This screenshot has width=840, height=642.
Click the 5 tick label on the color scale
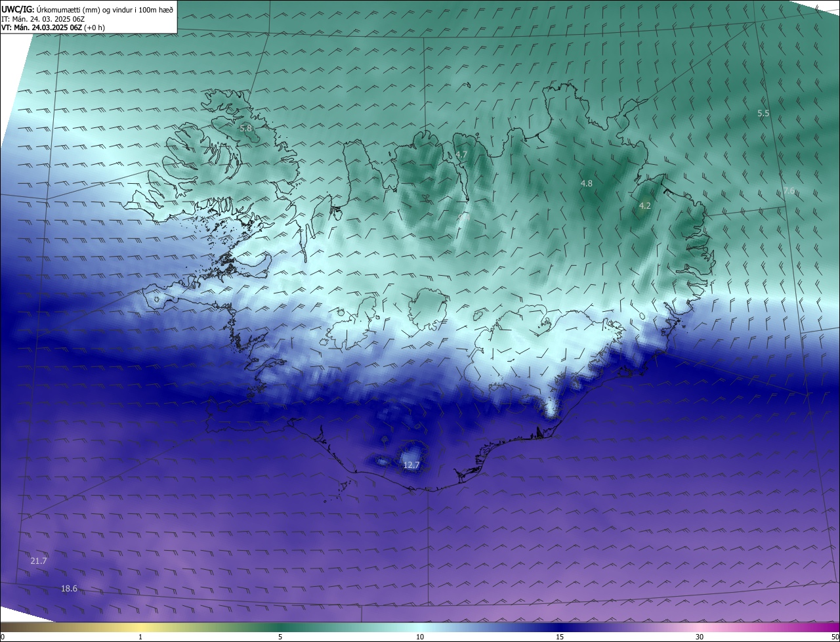coord(280,637)
